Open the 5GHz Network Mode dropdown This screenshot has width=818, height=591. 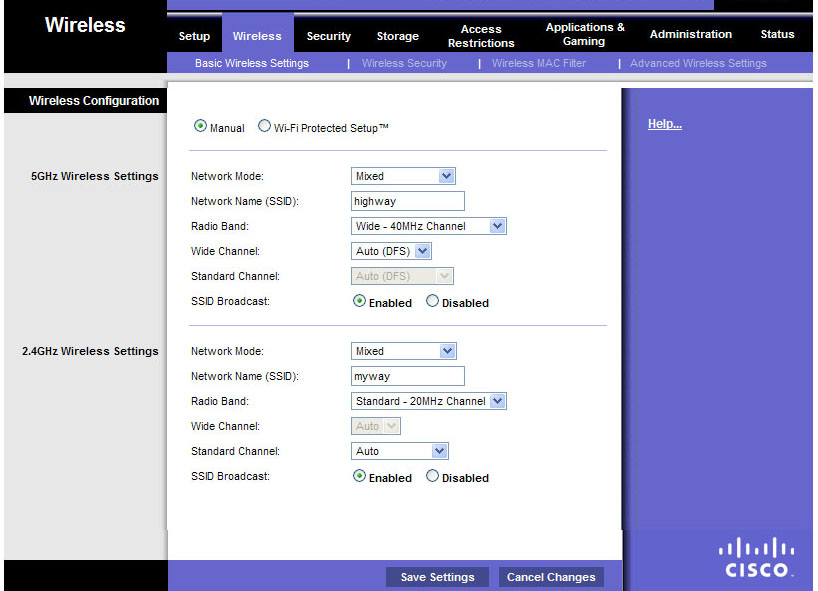(404, 176)
